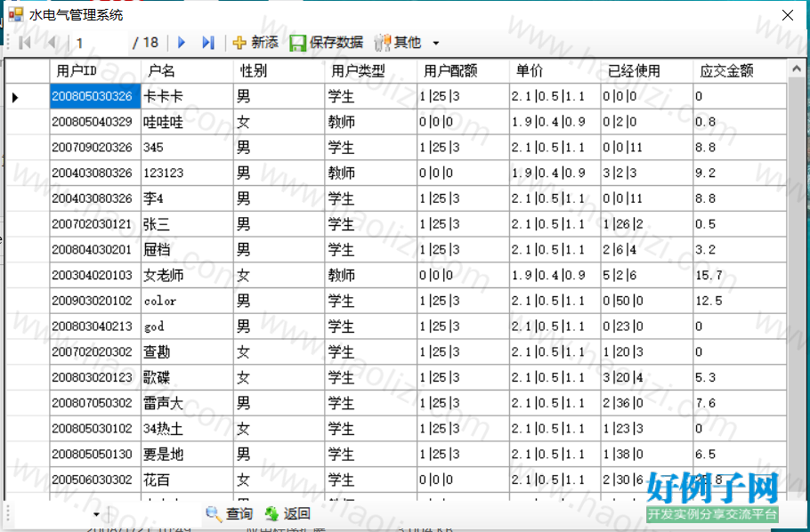Viewport: 810px width, 532px height.
Task: Select name cell 查勘
Action: click(x=187, y=351)
